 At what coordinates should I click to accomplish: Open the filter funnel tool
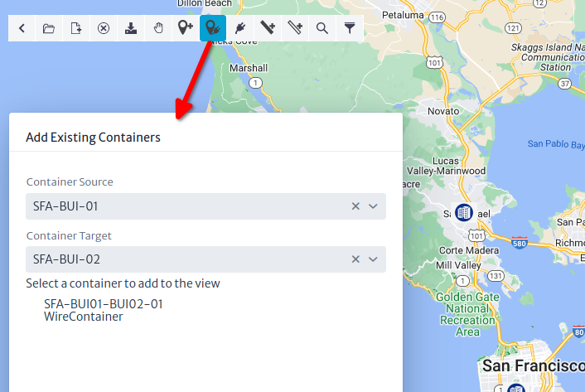pos(350,28)
